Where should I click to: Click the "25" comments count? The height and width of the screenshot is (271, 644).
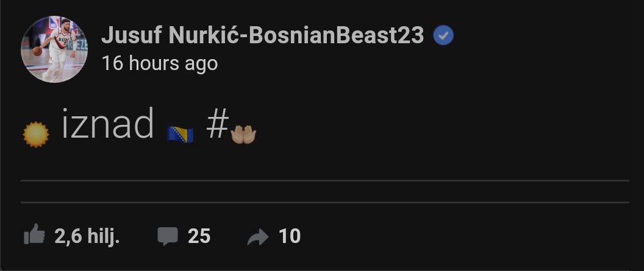[x=199, y=236]
